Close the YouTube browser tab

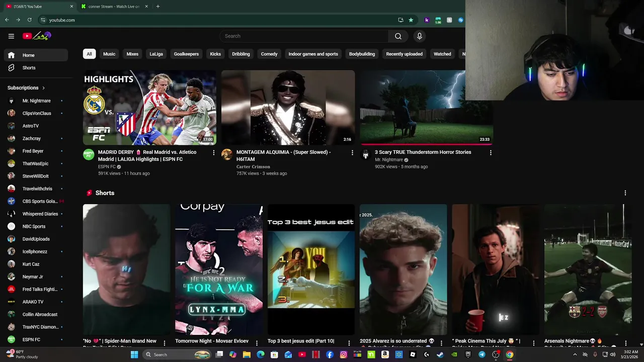coord(71,7)
